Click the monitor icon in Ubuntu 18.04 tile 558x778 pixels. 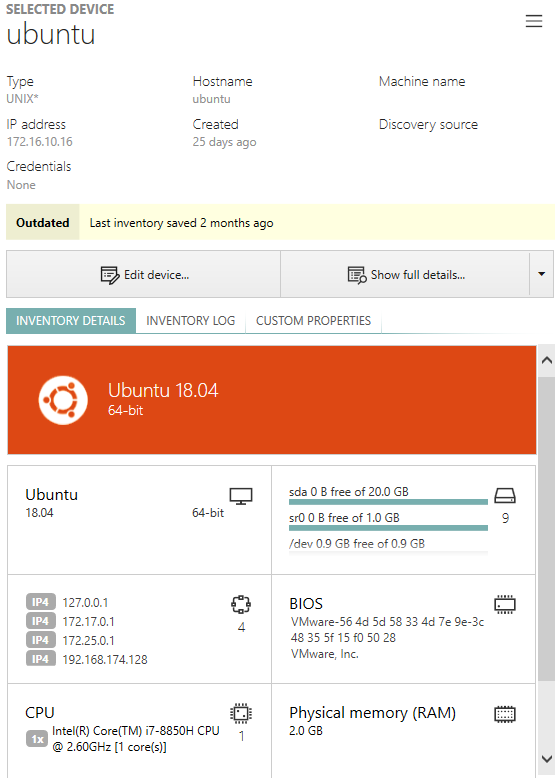[x=241, y=496]
